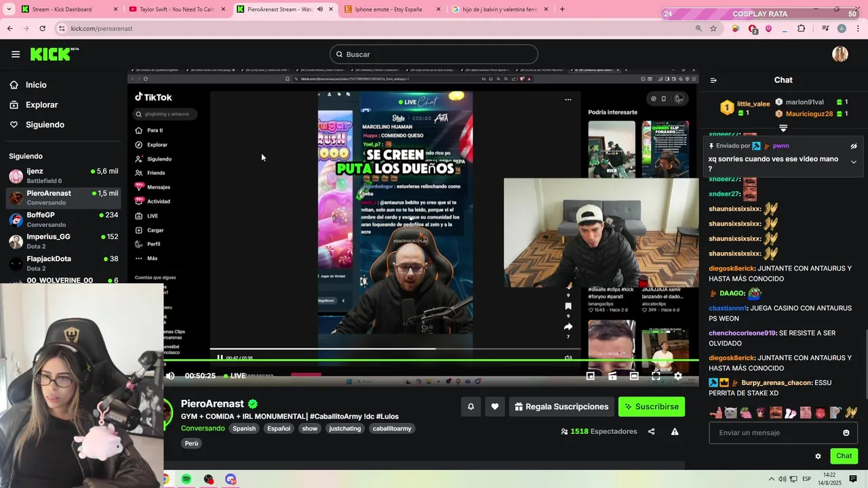Viewport: 868px width, 488px height.
Task: Select the caballitoarmy tag
Action: click(392, 428)
